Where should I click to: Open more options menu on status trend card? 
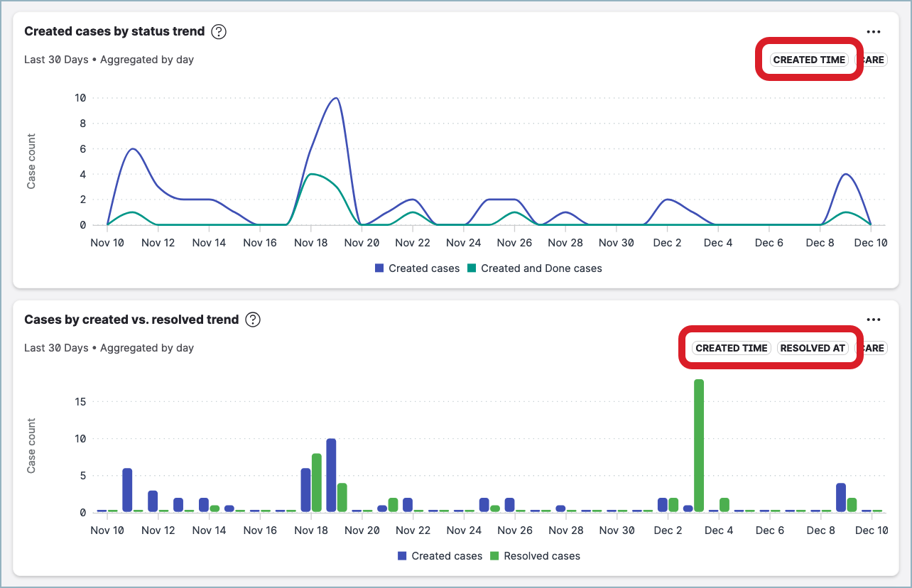873,32
